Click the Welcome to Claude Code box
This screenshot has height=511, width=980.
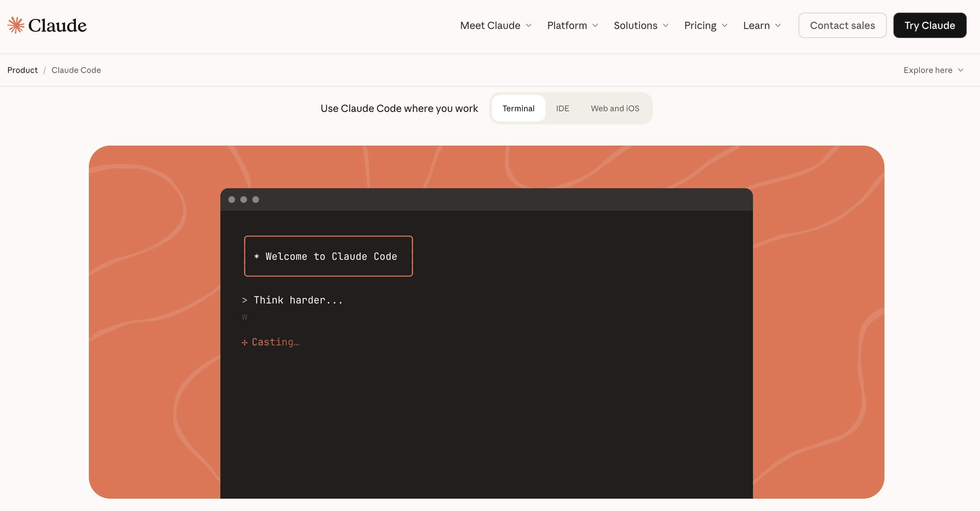(x=328, y=256)
